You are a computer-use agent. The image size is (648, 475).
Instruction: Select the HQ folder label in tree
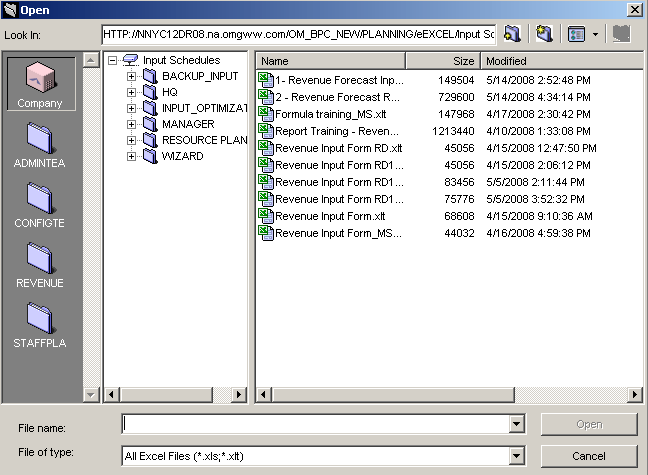pyautogui.click(x=170, y=92)
